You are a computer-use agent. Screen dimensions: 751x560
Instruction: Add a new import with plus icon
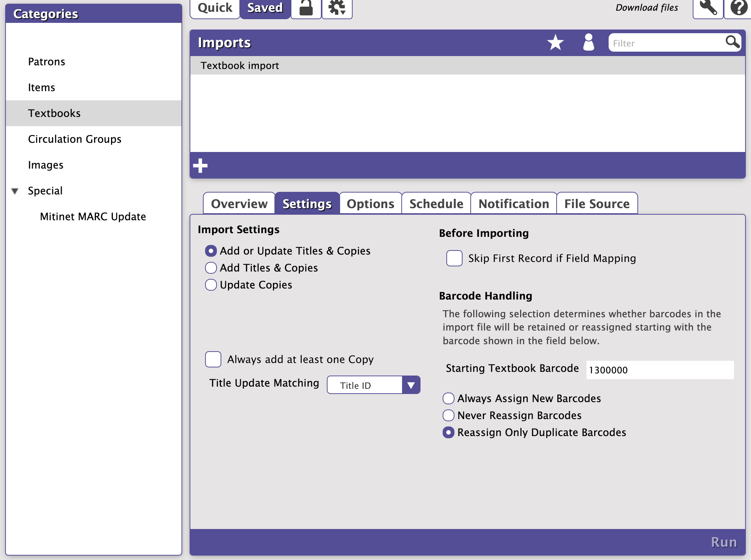(x=200, y=166)
